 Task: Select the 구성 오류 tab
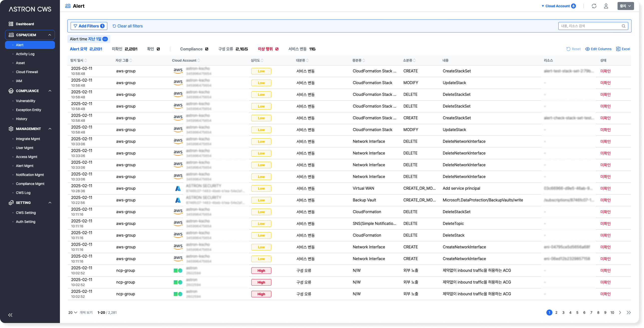coord(233,49)
